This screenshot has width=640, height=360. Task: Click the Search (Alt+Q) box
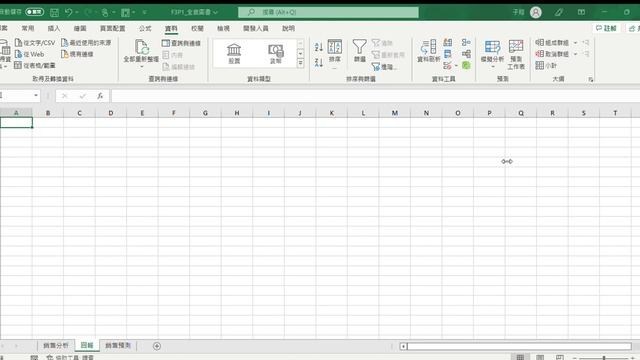pos(328,12)
